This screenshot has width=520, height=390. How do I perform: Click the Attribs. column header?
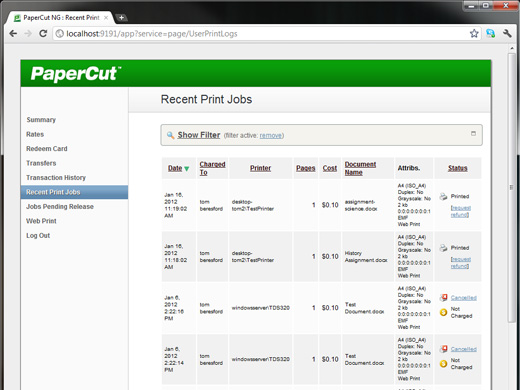pos(409,168)
